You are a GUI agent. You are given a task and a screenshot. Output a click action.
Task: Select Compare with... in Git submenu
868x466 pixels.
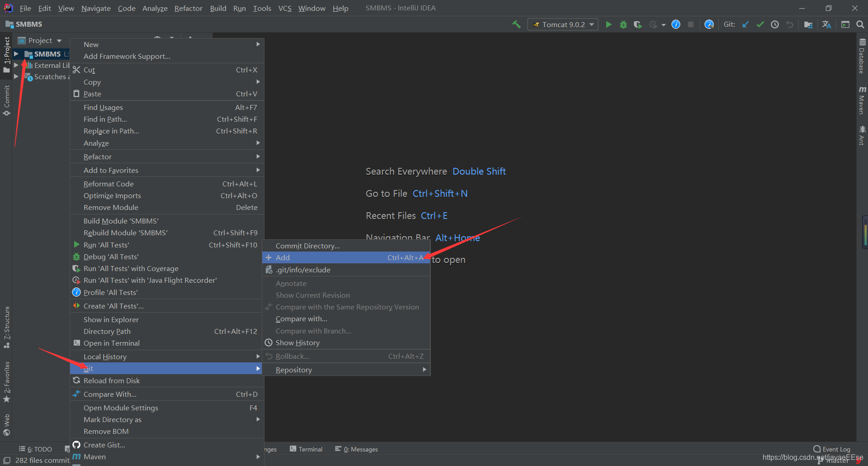tap(346, 319)
